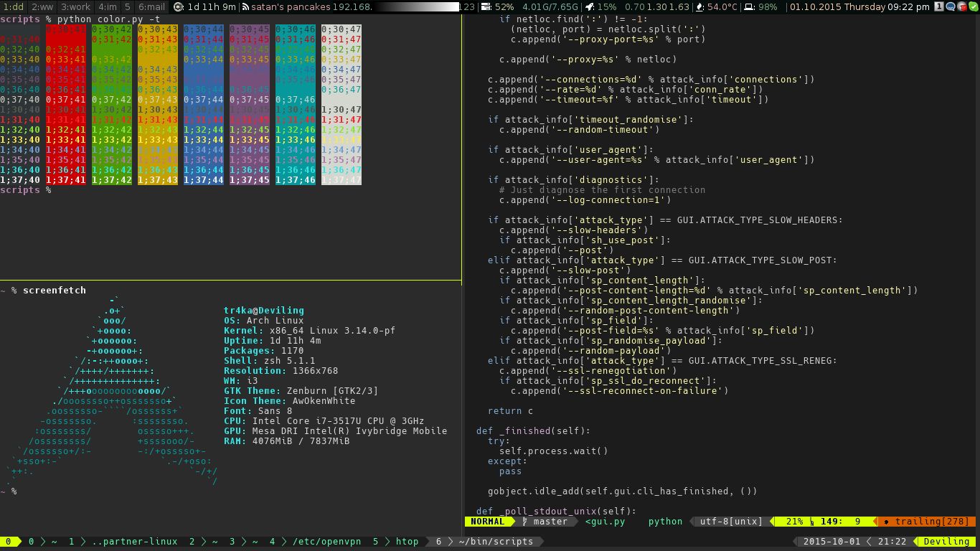Click the uptime clock icon in status bar
The image size is (980, 551).
tap(178, 6)
